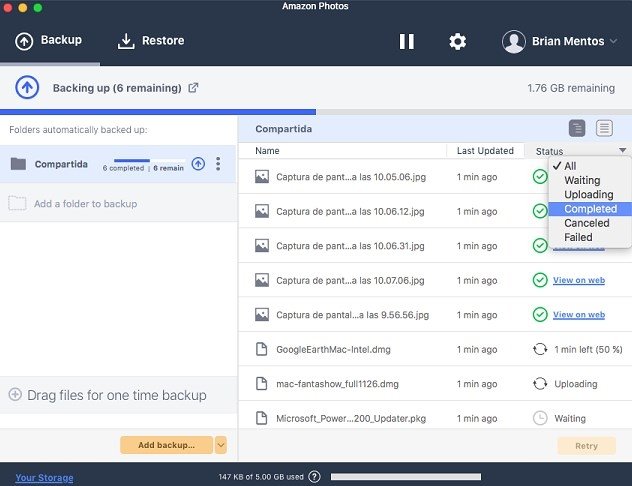
Task: Select file name GoogleEarthMac-Intel.dmg
Action: (x=333, y=349)
